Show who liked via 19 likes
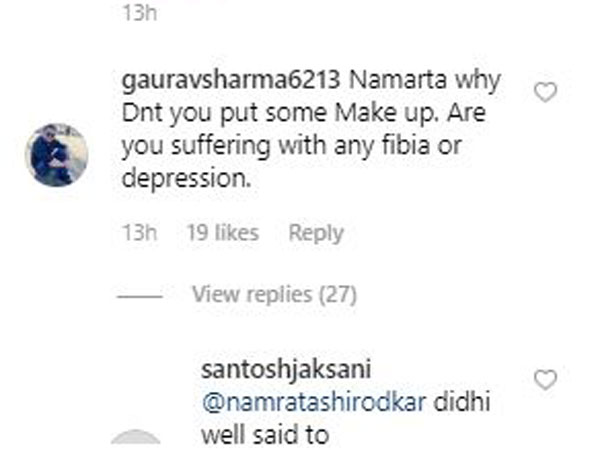This screenshot has width=600, height=450. pyautogui.click(x=223, y=233)
